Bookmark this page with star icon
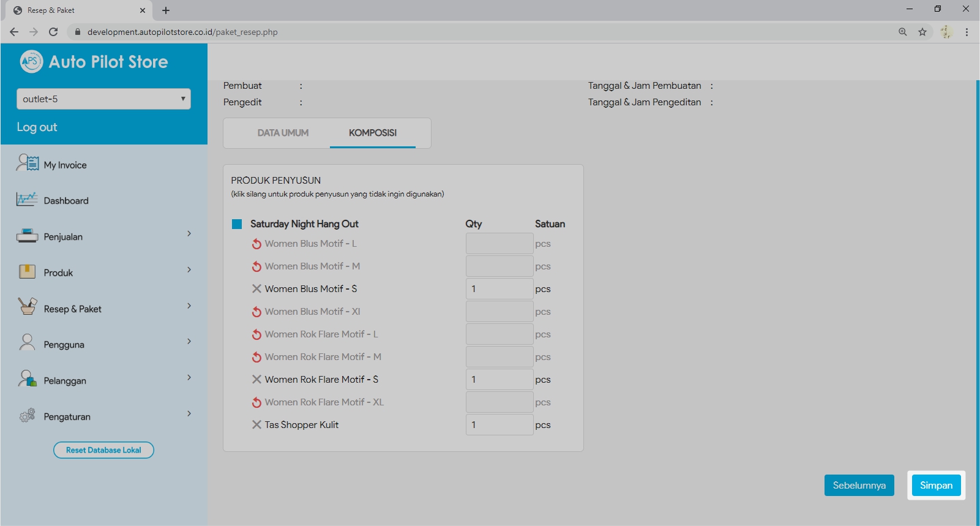980x526 pixels. (x=922, y=32)
